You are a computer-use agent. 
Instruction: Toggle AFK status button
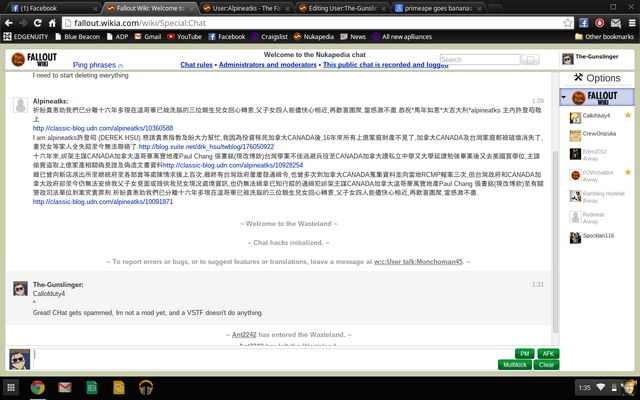tap(548, 354)
